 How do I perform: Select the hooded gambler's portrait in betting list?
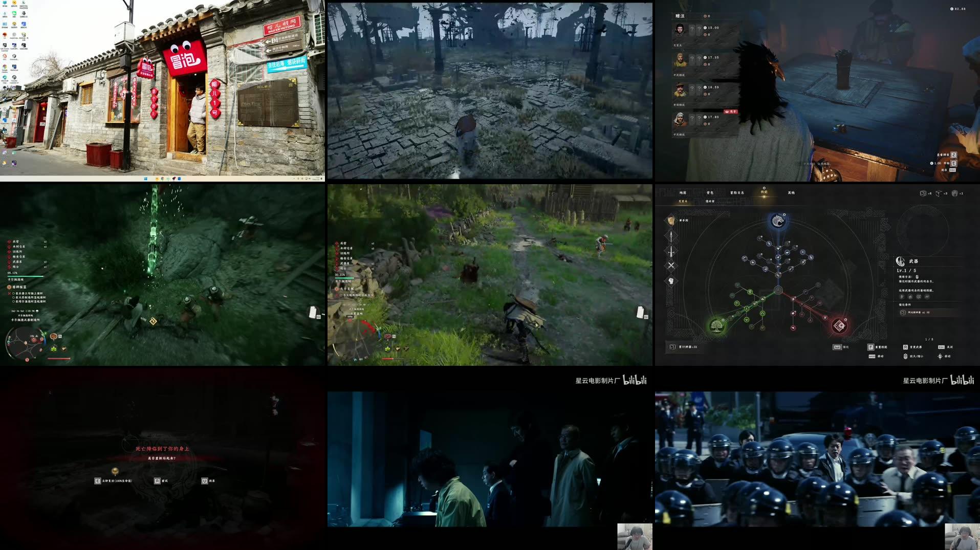pos(680,119)
